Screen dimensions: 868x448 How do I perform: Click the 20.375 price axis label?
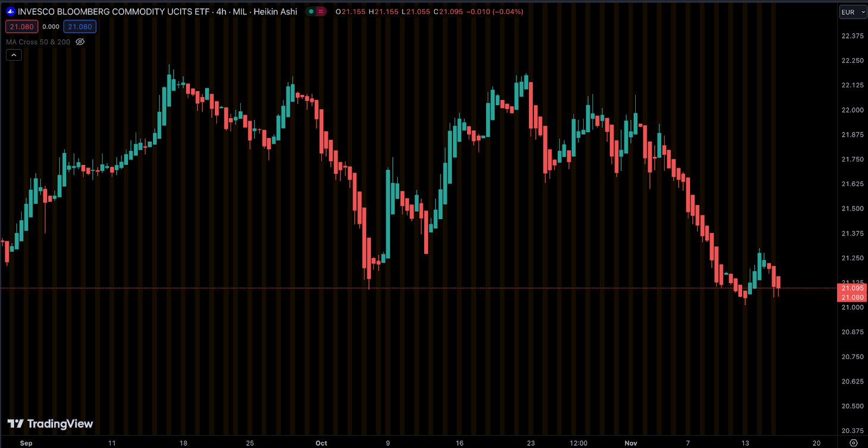click(852, 431)
